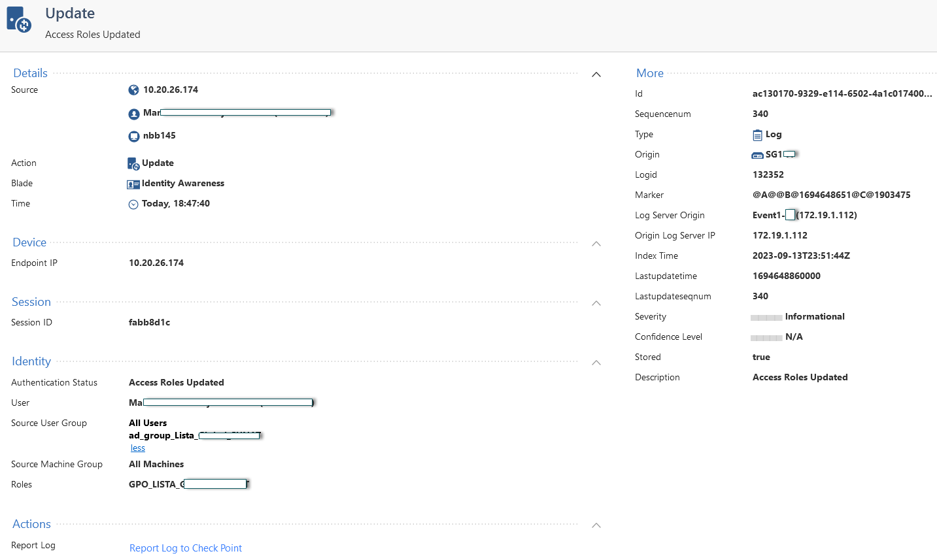Collapse the Session section
Screen dimensions: 937x560
point(596,303)
